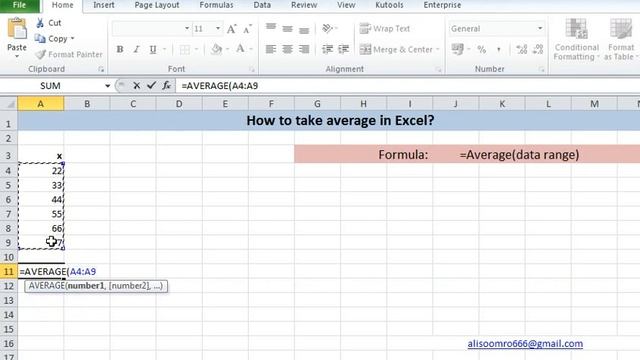Select Bottom Align icon

[304, 29]
